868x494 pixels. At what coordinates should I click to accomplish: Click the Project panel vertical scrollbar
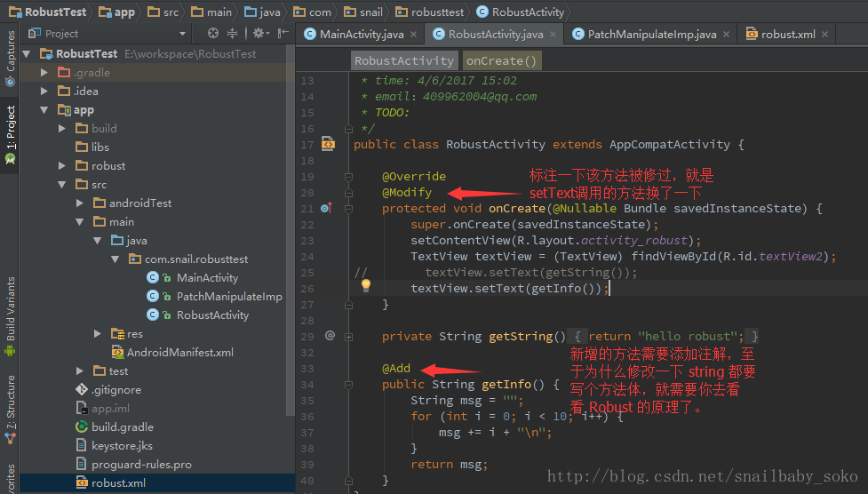pyautogui.click(x=290, y=230)
